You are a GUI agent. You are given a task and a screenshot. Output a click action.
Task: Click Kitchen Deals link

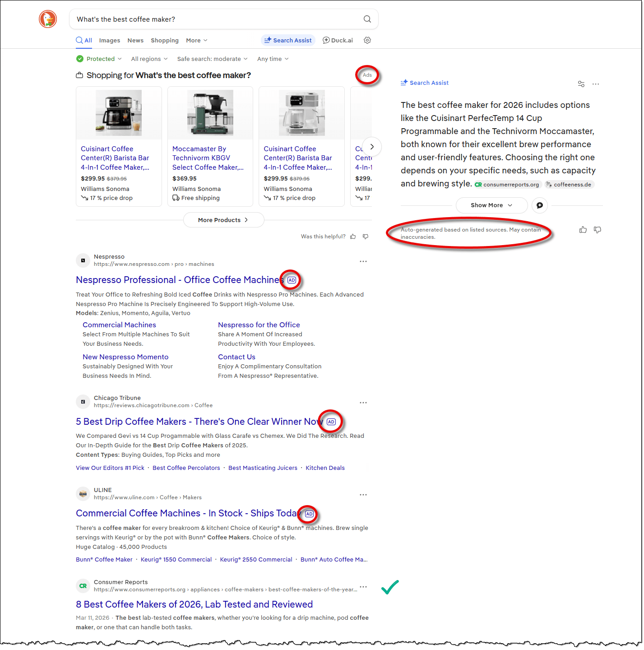point(325,468)
